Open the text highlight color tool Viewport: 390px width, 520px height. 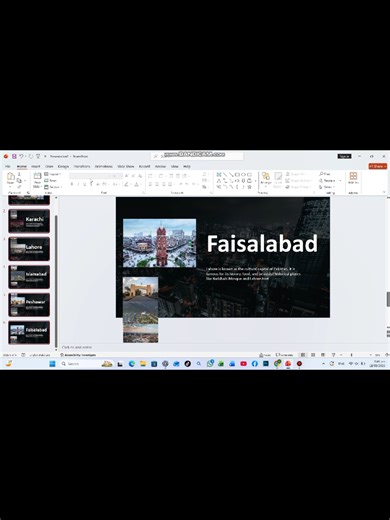pyautogui.click(x=126, y=184)
